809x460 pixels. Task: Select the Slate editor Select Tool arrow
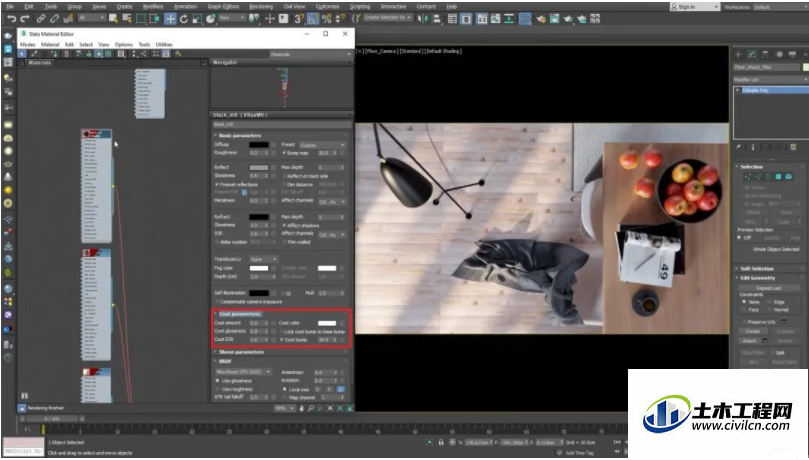pos(22,54)
